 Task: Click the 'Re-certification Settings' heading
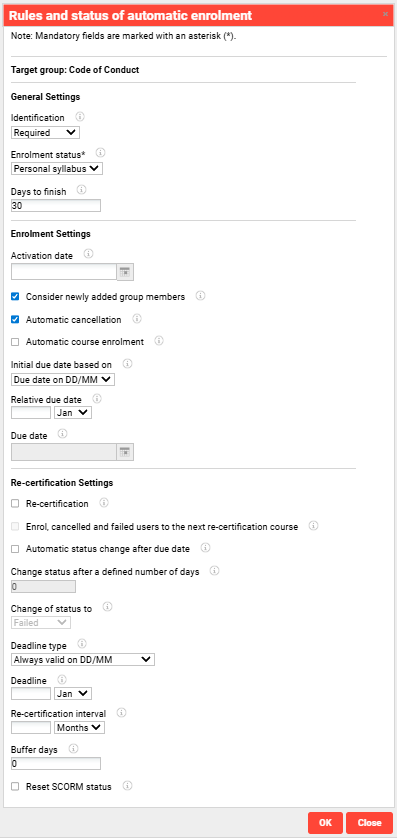(x=62, y=483)
